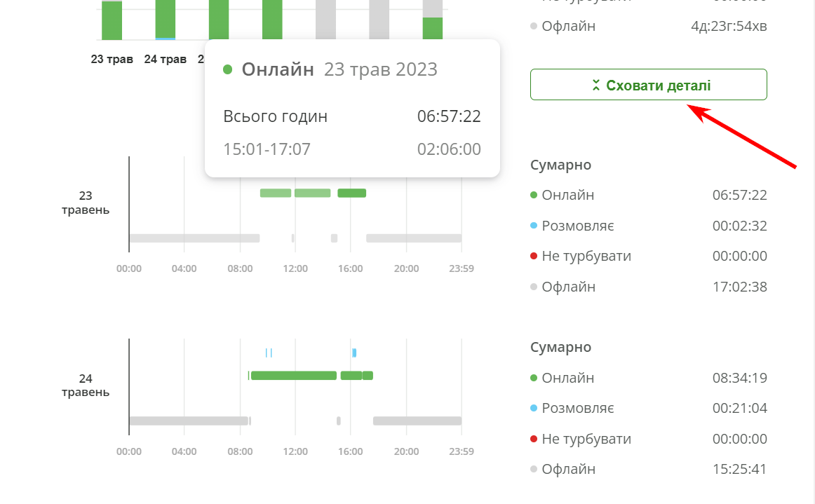Click the green Онлайн status dot under first Сумарно
This screenshot has width=815, height=504.
tap(534, 195)
